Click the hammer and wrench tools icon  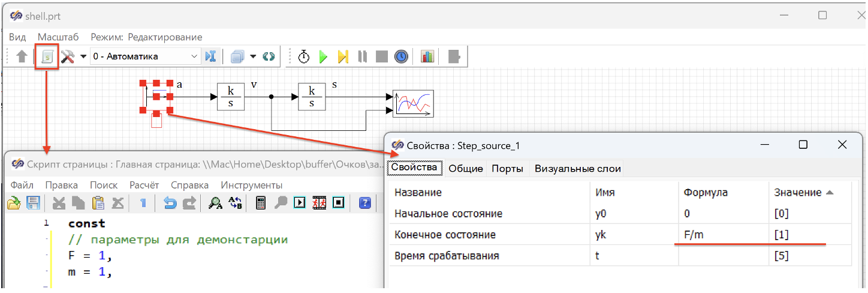(68, 56)
